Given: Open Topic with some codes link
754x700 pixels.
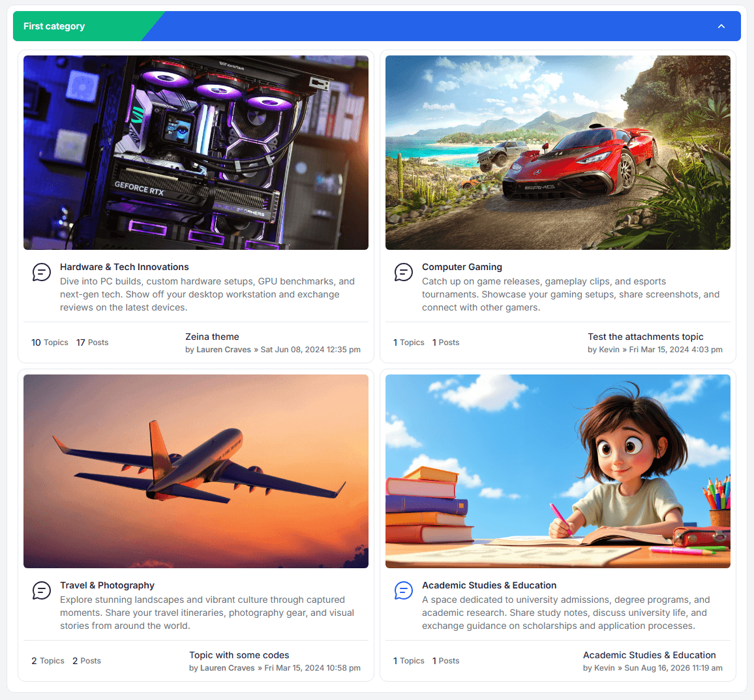Looking at the screenshot, I should point(239,655).
